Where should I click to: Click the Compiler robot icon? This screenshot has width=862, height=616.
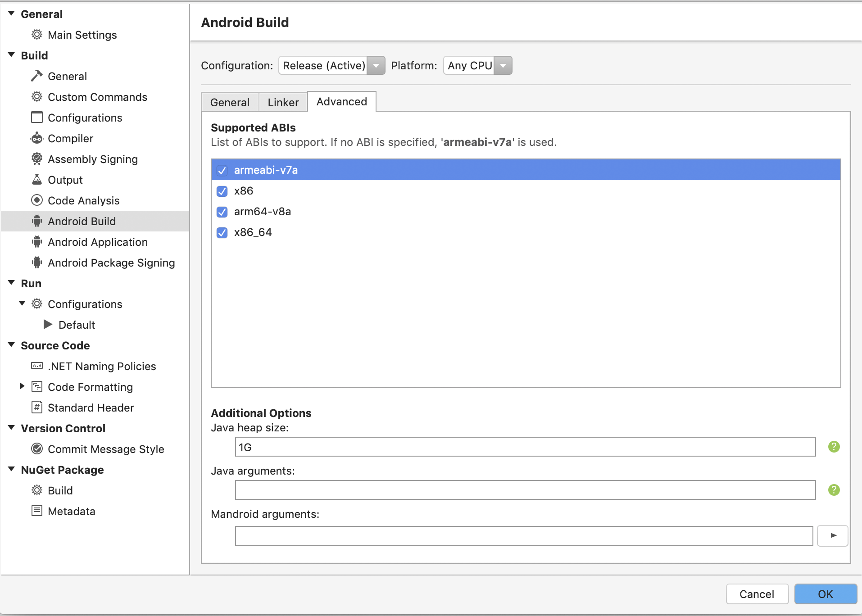click(37, 138)
